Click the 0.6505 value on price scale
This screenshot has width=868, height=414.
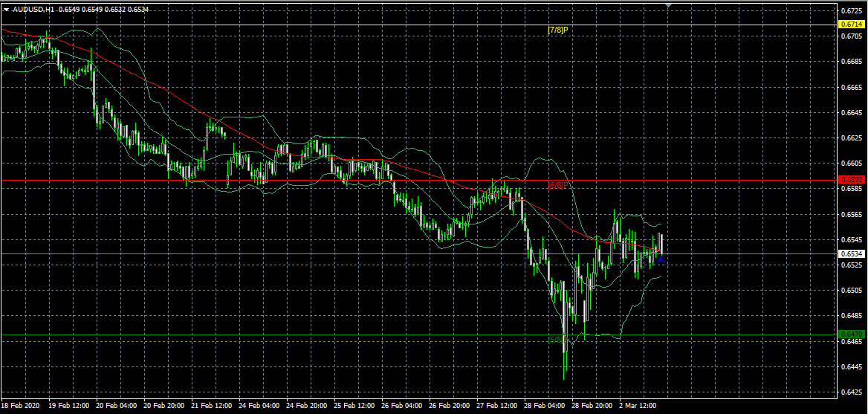852,291
